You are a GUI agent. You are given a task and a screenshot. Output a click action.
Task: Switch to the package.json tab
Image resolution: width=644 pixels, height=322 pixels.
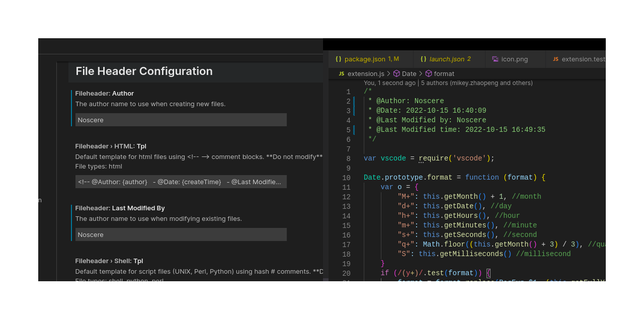pos(367,59)
